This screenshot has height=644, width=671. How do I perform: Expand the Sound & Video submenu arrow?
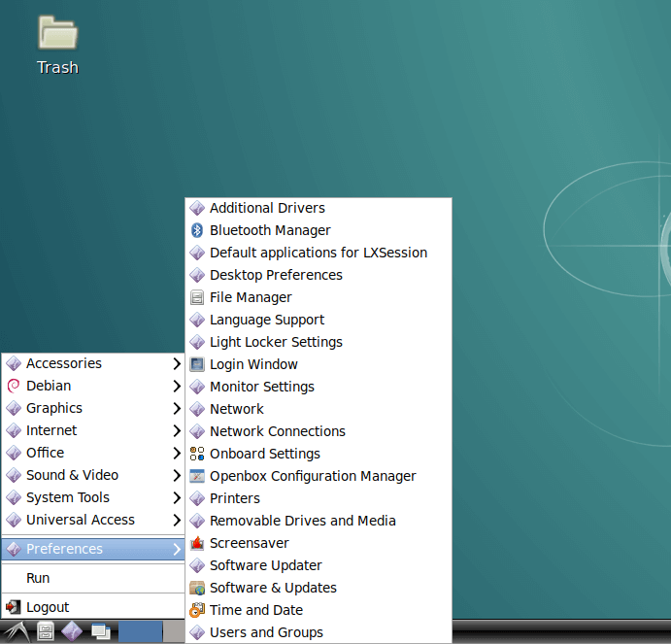pyautogui.click(x=176, y=475)
